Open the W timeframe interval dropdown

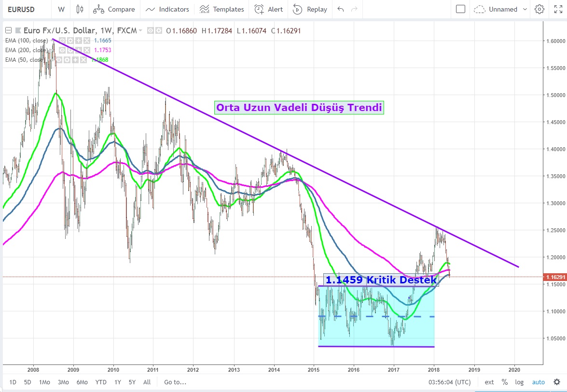[61, 9]
